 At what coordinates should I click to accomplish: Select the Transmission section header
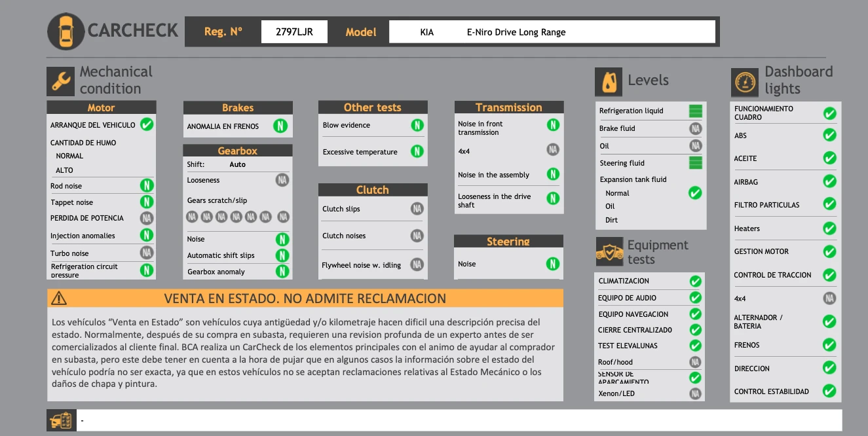(x=508, y=107)
